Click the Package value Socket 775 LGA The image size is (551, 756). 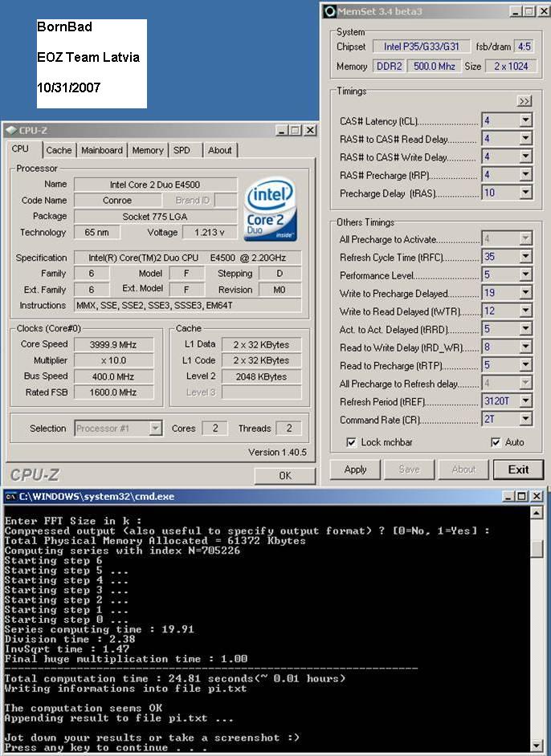155,217
